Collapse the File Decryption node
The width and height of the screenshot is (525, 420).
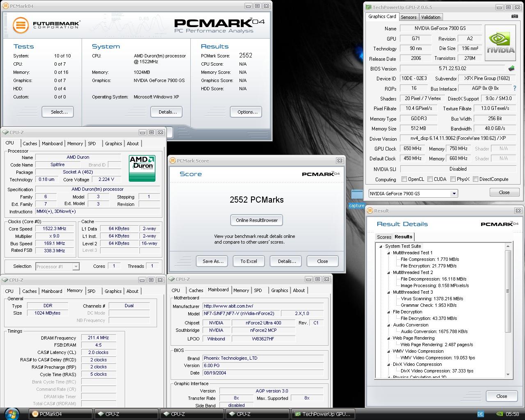click(389, 312)
